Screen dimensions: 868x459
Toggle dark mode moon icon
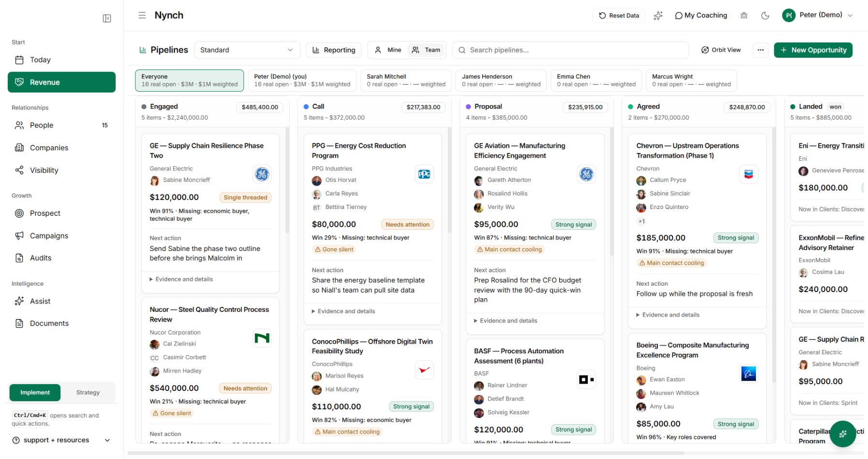pyautogui.click(x=765, y=15)
